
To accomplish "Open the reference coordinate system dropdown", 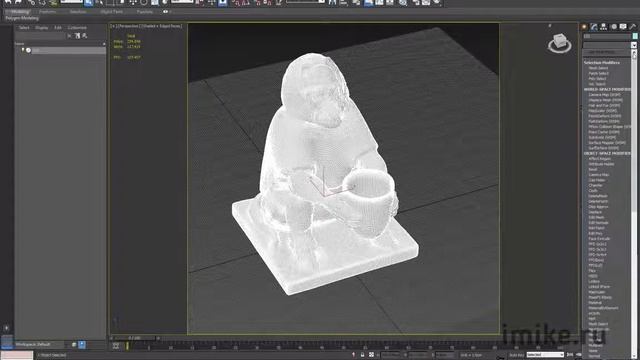I will click(182, 2).
